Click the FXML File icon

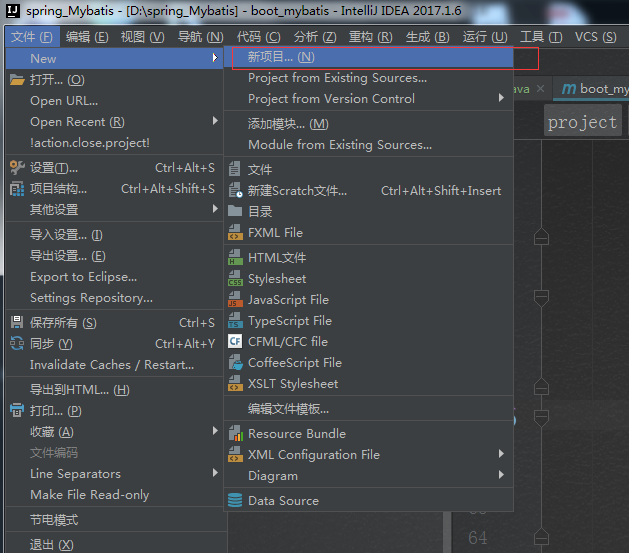click(x=235, y=233)
